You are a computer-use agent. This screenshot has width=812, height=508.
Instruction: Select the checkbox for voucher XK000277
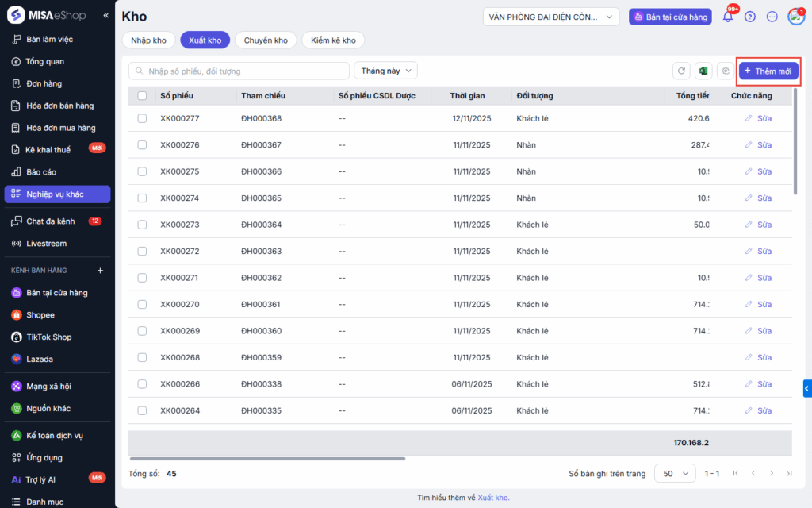coord(142,118)
